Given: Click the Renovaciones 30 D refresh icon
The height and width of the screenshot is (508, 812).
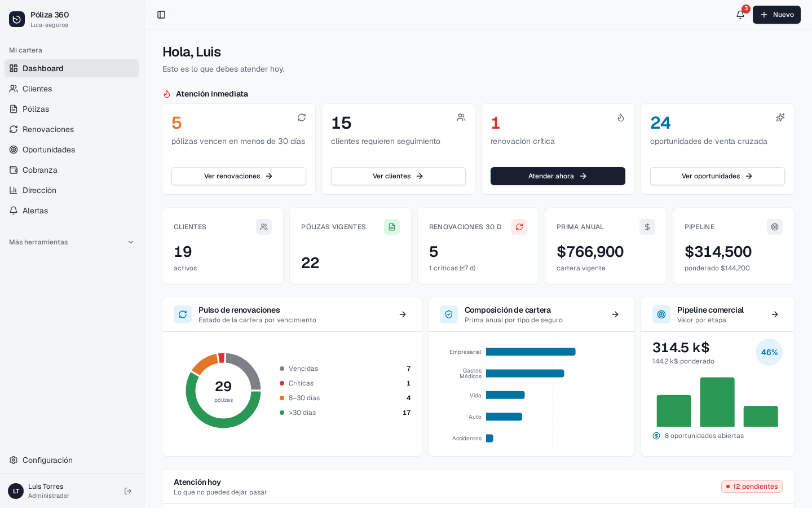Looking at the screenshot, I should pos(519,227).
